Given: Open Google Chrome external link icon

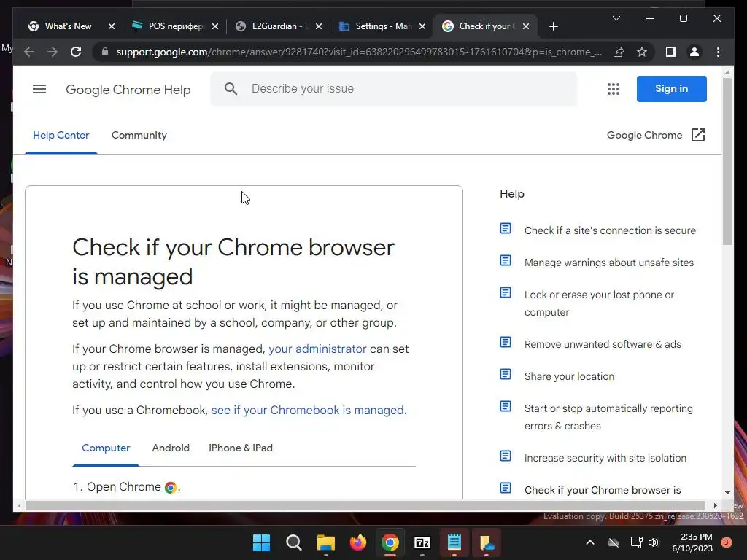Looking at the screenshot, I should point(698,135).
